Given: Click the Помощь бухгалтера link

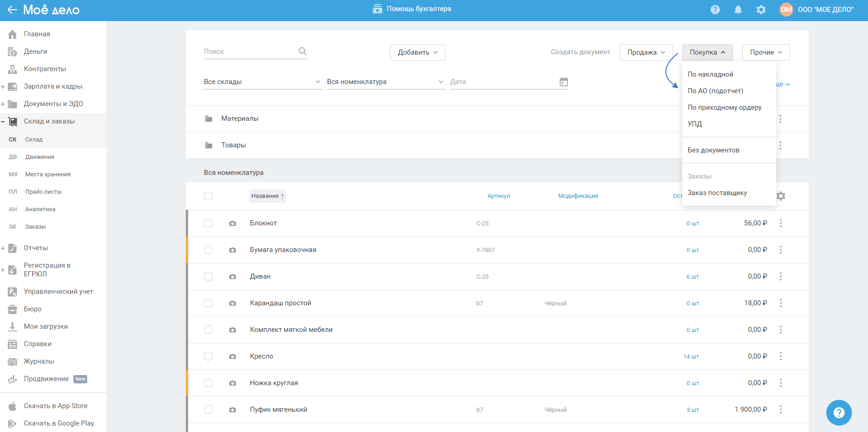Looking at the screenshot, I should 412,9.
